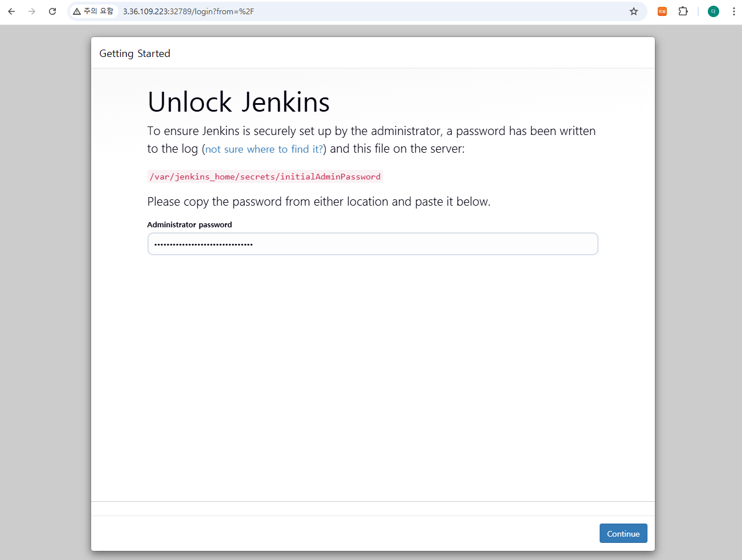Focus the Administrator password field

pos(372,244)
